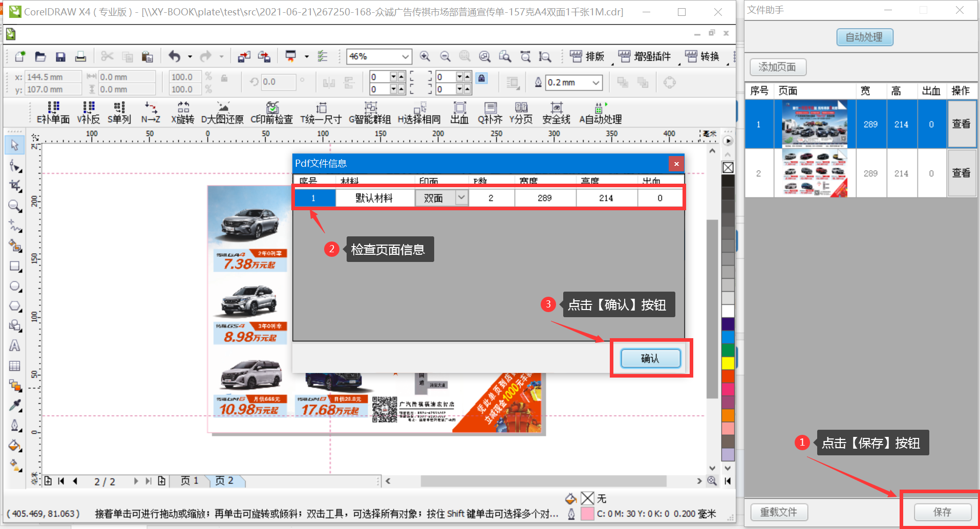The image size is (980, 529).
Task: Open the 增强插件 menu
Action: [x=644, y=56]
